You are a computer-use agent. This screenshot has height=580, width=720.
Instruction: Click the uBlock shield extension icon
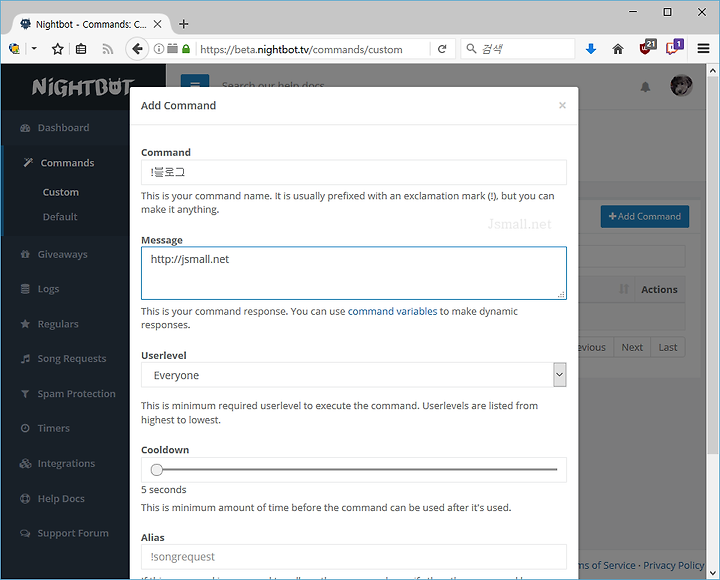(647, 47)
